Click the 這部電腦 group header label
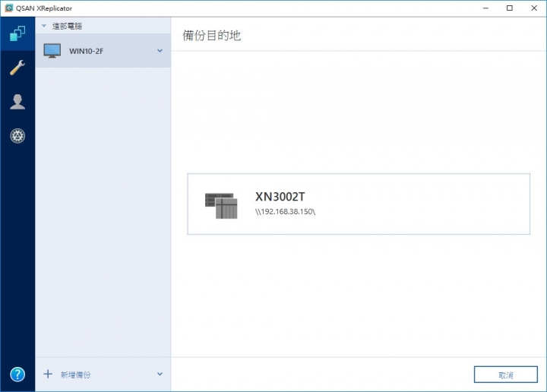 pyautogui.click(x=67, y=26)
